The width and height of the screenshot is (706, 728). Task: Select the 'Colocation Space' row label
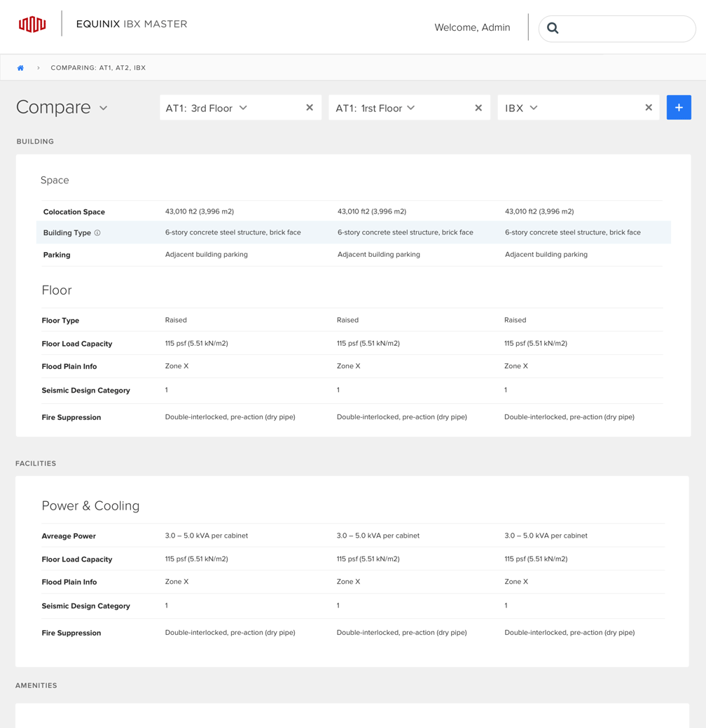74,211
